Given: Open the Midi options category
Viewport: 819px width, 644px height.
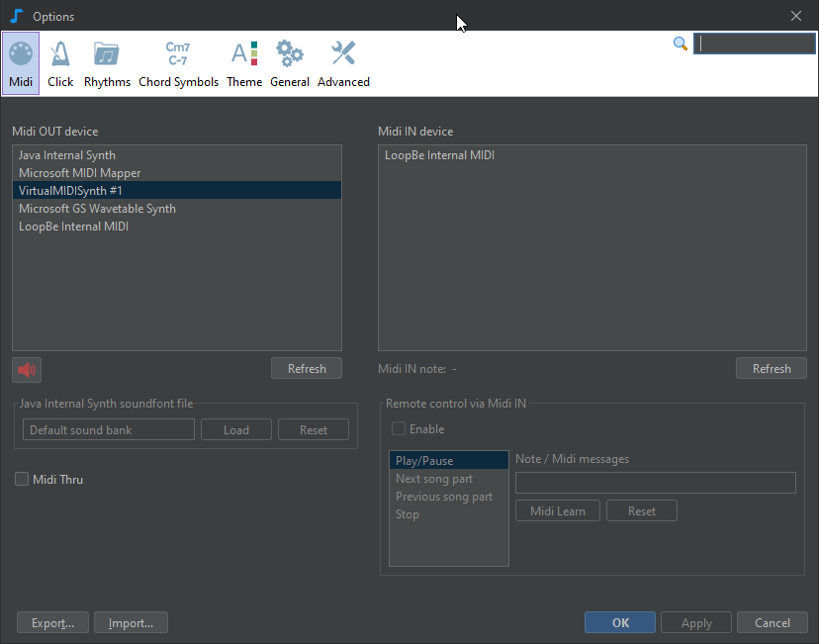Looking at the screenshot, I should click(x=21, y=63).
